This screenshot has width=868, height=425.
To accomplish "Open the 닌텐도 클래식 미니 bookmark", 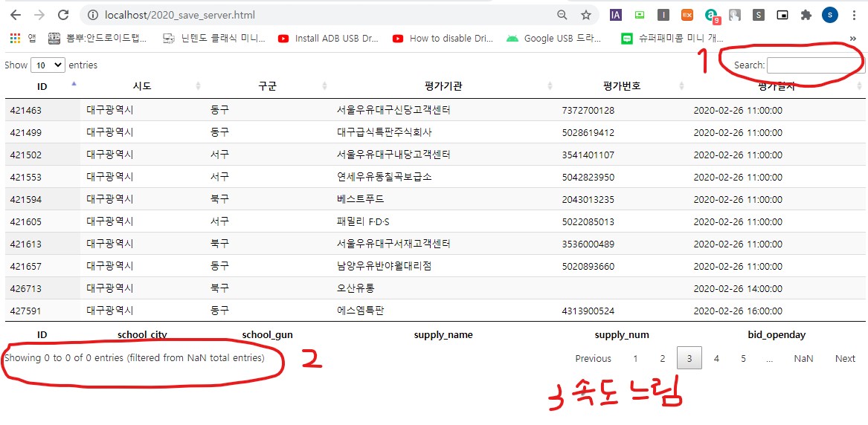I will pos(214,38).
